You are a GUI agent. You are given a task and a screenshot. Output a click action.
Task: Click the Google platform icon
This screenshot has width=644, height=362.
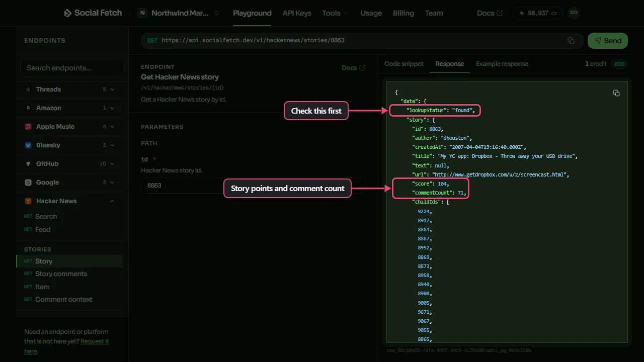(x=28, y=183)
